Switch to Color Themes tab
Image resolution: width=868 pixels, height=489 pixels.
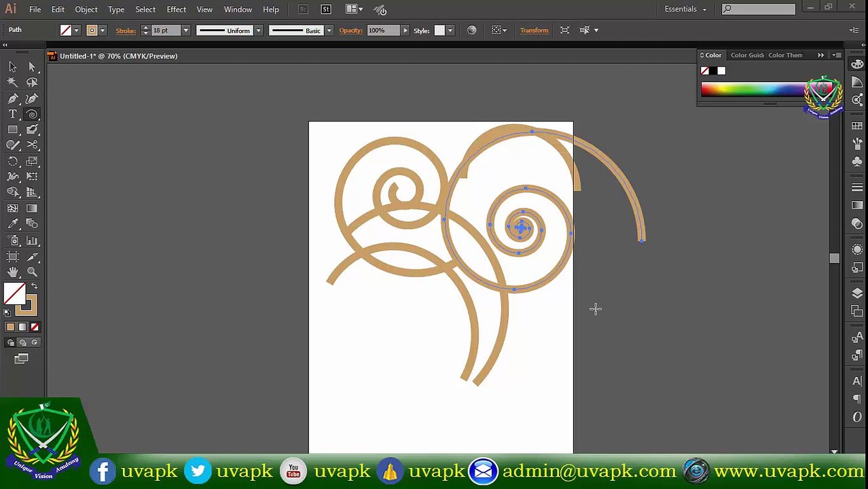786,55
